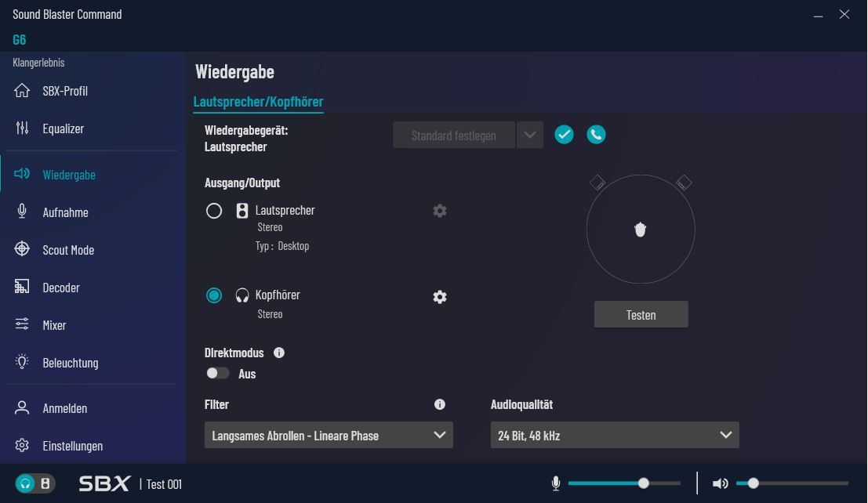Open Einstellungen settings entry
The image size is (868, 503).
tap(72, 446)
